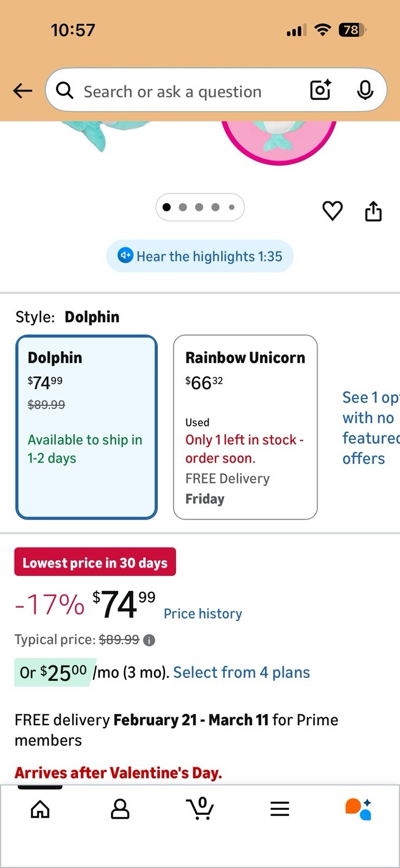
Task: Select the Rainbow Unicorn style option
Action: click(245, 427)
